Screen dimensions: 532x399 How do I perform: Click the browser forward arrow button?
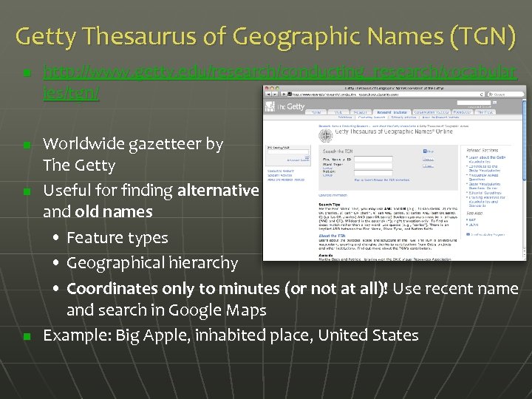(275, 94)
